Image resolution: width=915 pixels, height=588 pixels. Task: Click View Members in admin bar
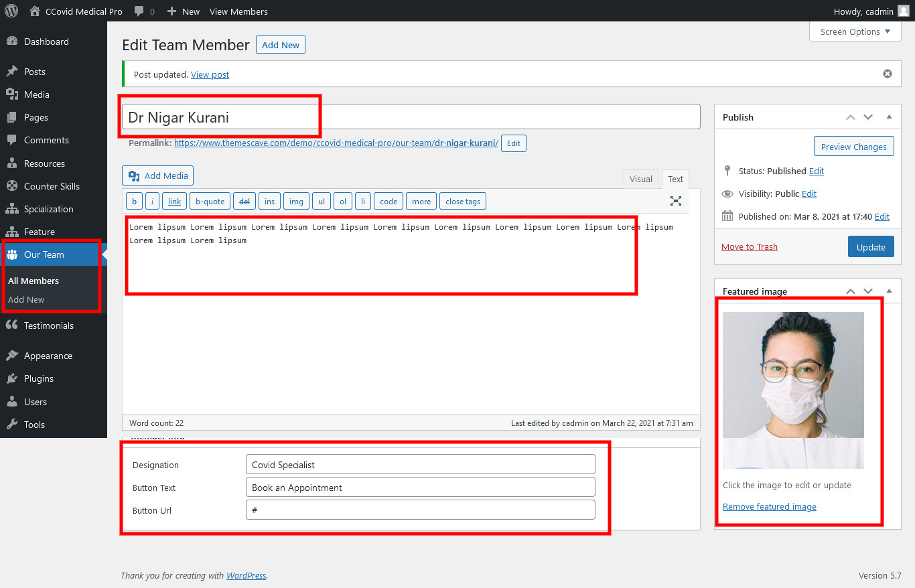[x=238, y=11]
